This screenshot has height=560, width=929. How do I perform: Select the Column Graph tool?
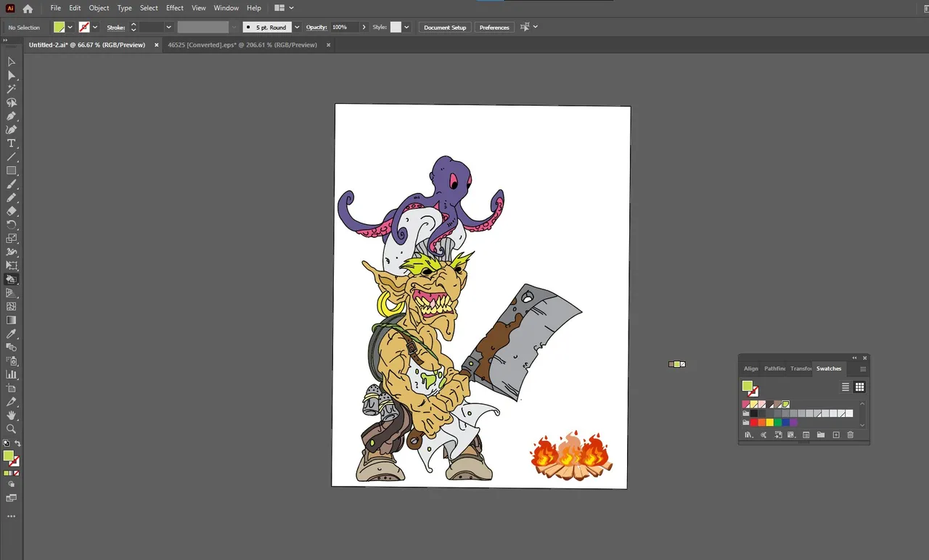[11, 374]
